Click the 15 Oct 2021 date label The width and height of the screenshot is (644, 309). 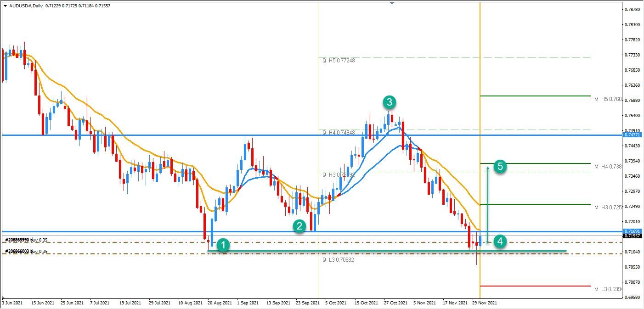(366, 303)
